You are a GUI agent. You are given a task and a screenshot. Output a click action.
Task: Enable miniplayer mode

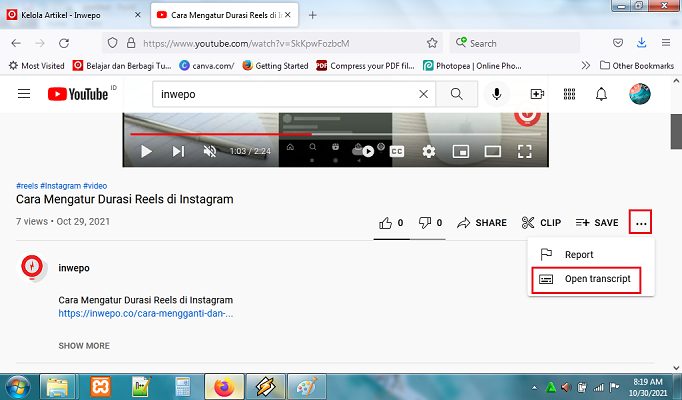point(461,151)
